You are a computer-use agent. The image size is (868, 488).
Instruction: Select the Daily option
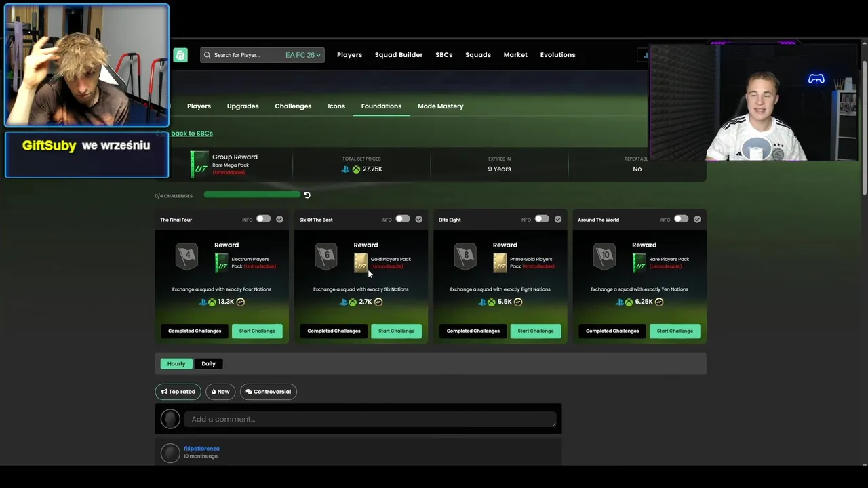(x=208, y=364)
